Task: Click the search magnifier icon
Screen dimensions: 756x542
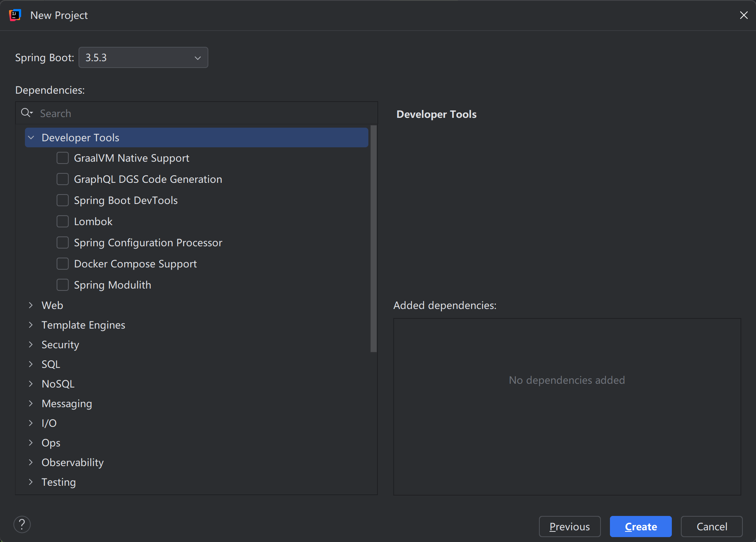Action: (x=27, y=113)
